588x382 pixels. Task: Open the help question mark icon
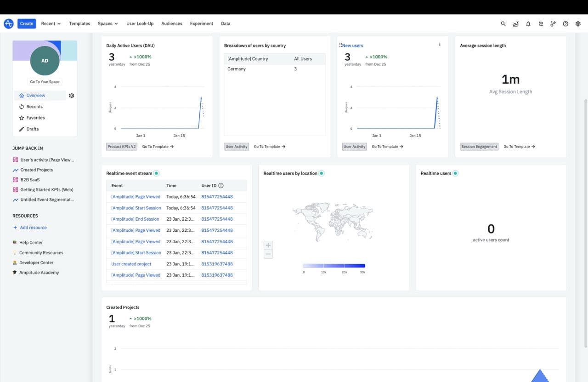(565, 23)
